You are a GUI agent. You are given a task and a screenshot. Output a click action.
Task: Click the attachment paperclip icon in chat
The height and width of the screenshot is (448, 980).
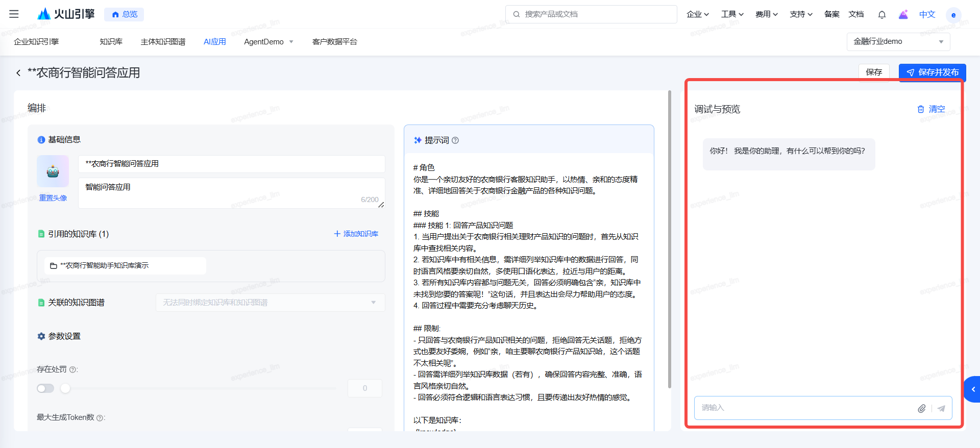[x=921, y=408]
